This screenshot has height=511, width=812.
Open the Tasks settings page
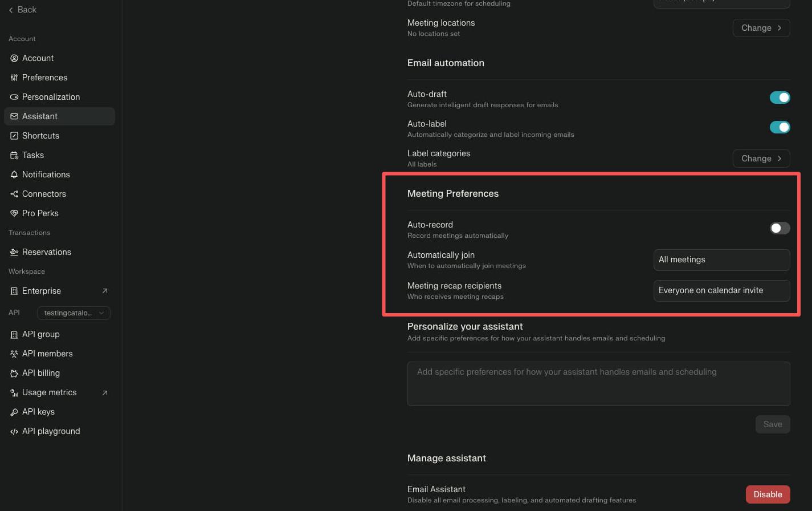(x=33, y=155)
